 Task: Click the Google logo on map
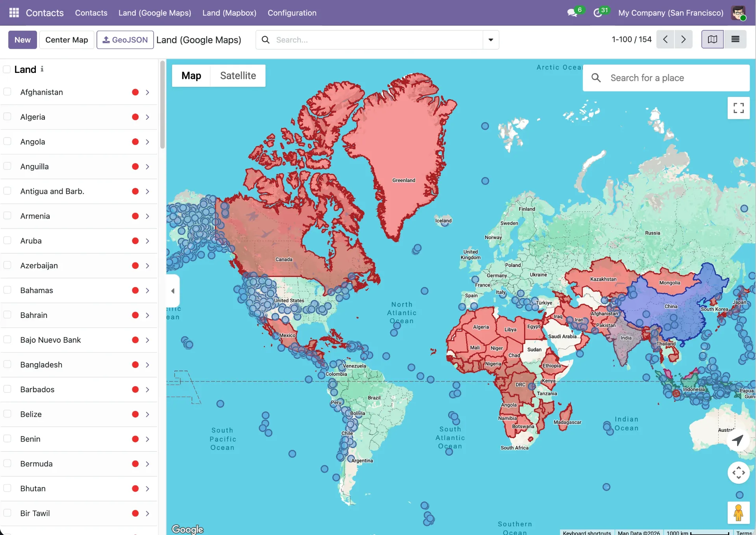coord(188,529)
